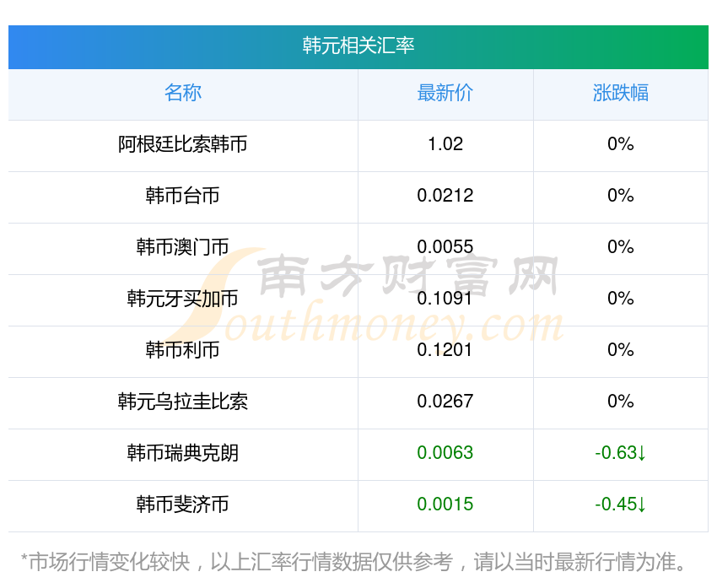Click the 韩元相关汇率 table title

pos(358,46)
